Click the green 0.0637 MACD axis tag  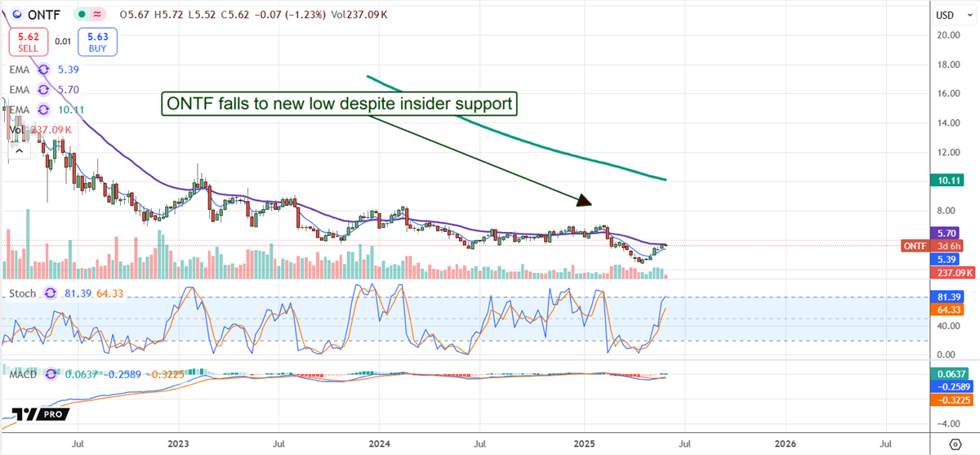tap(947, 374)
